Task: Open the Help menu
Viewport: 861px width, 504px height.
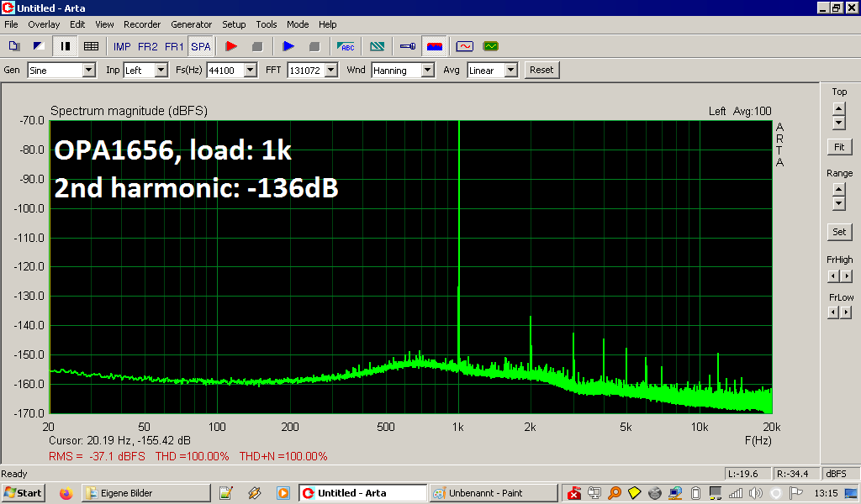Action: click(328, 24)
